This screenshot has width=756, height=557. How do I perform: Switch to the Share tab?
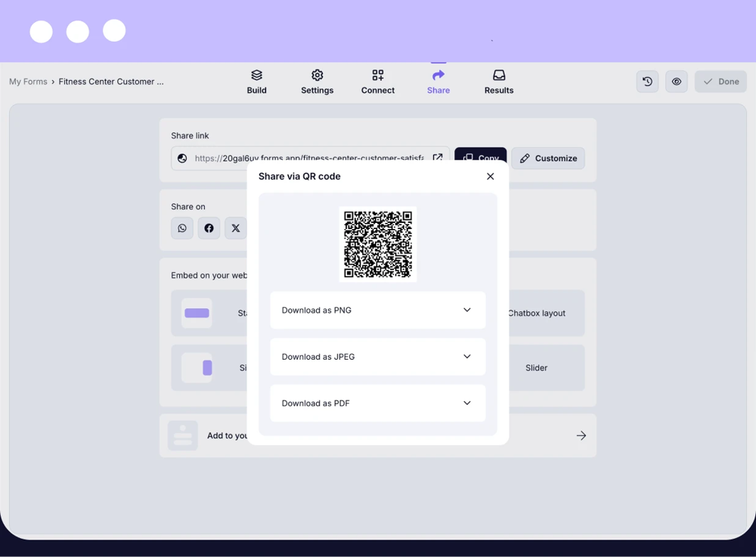click(x=438, y=81)
